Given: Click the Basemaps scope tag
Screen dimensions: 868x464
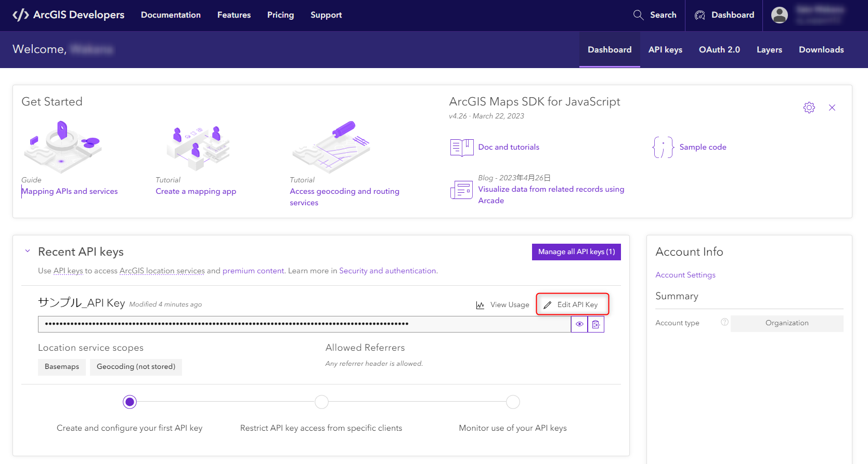Looking at the screenshot, I should coord(62,367).
